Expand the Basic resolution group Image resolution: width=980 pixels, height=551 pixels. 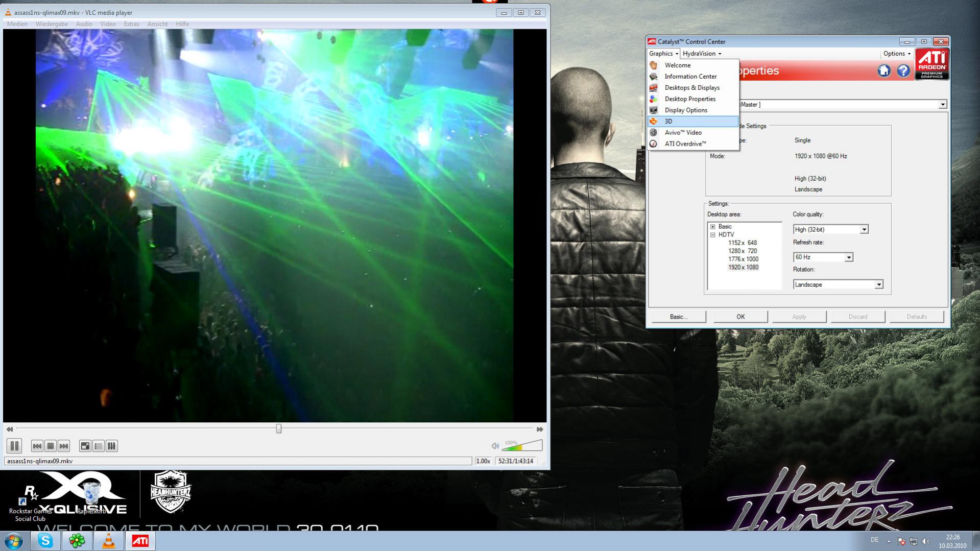point(713,227)
